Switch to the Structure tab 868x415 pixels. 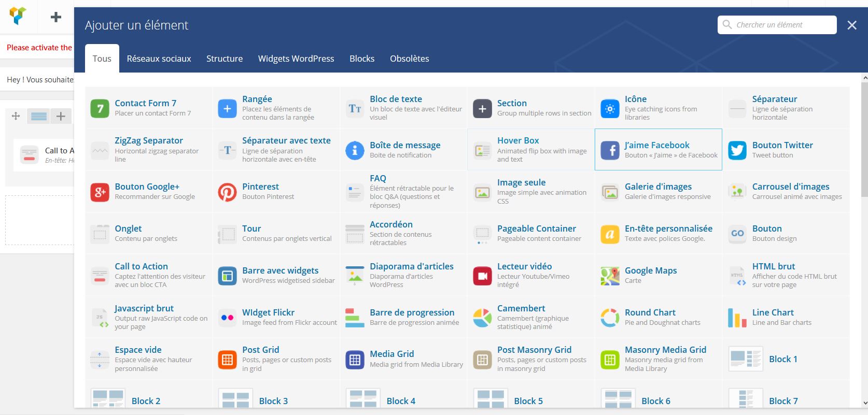225,59
